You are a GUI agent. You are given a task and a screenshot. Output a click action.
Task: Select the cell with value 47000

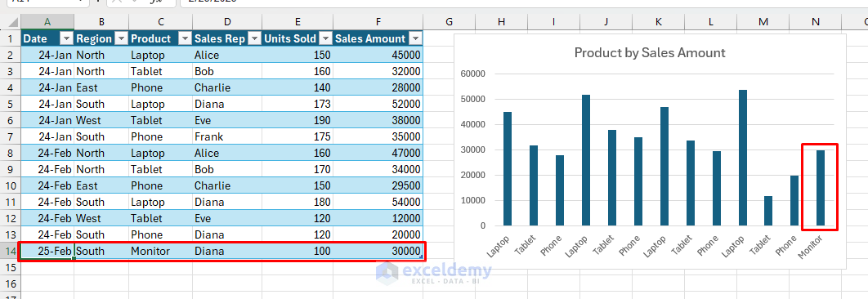(378, 153)
